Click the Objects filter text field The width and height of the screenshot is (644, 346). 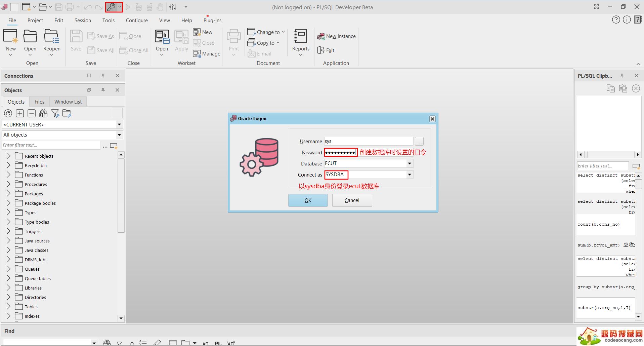[x=51, y=145]
